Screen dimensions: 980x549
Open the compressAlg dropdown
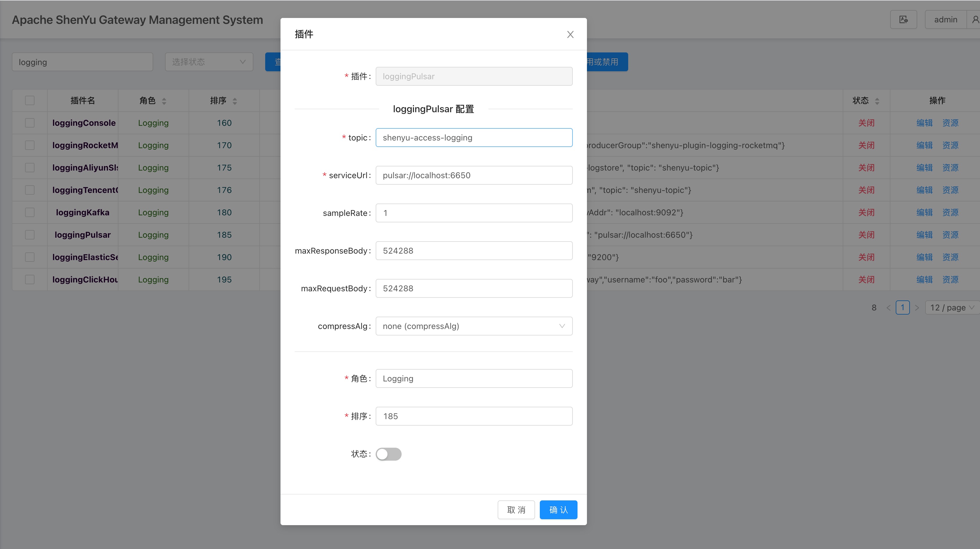pyautogui.click(x=473, y=326)
